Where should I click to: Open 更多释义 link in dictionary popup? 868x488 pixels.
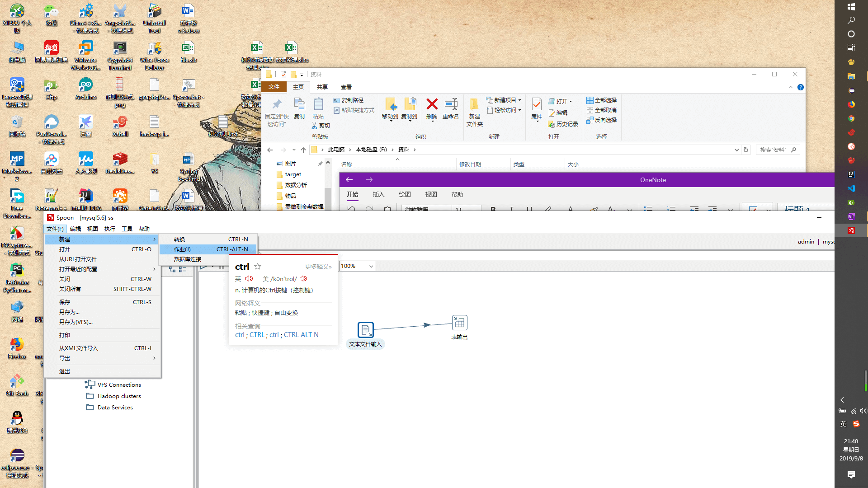point(318,267)
